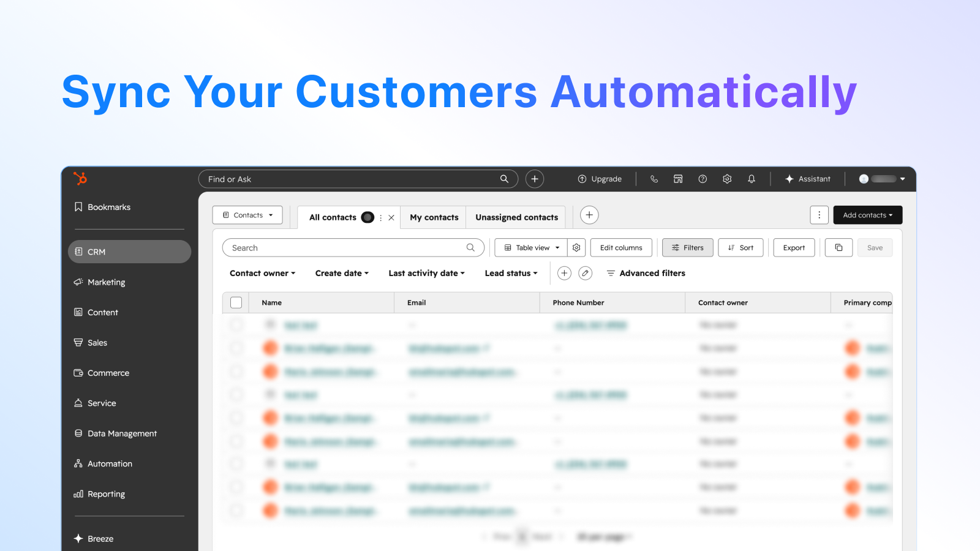This screenshot has height=551, width=980.
Task: Click the contacts Search field
Action: [x=353, y=248]
